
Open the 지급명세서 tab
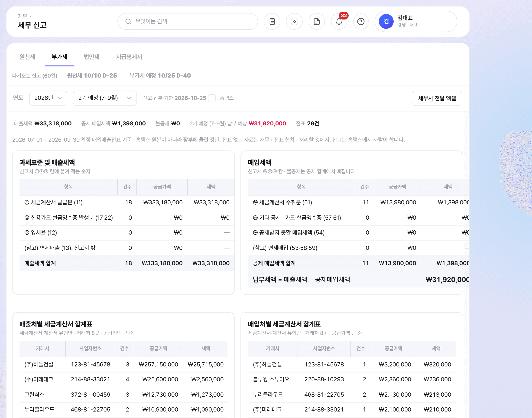[x=129, y=57]
